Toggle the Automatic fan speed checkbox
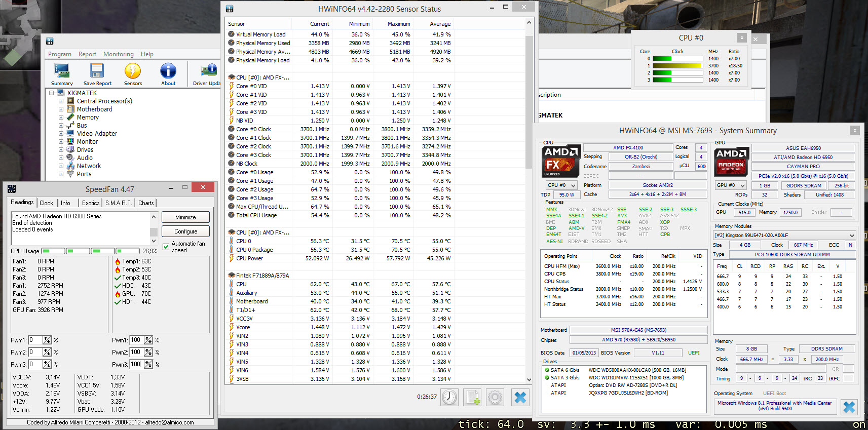 (166, 247)
